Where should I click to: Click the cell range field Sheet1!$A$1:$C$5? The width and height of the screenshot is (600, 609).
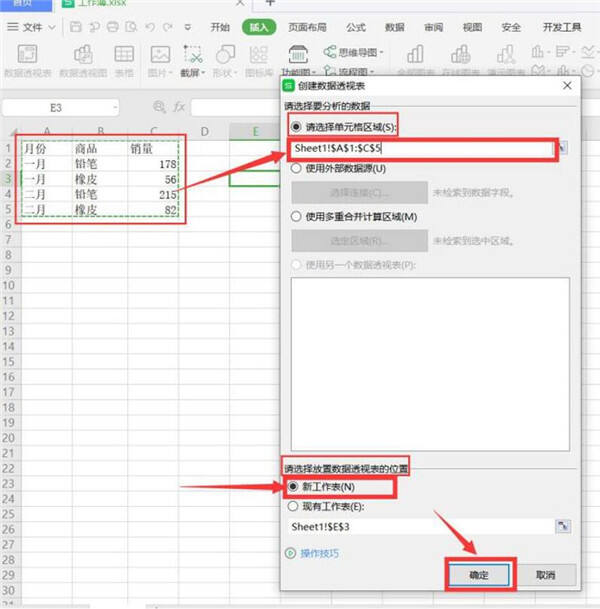click(422, 148)
